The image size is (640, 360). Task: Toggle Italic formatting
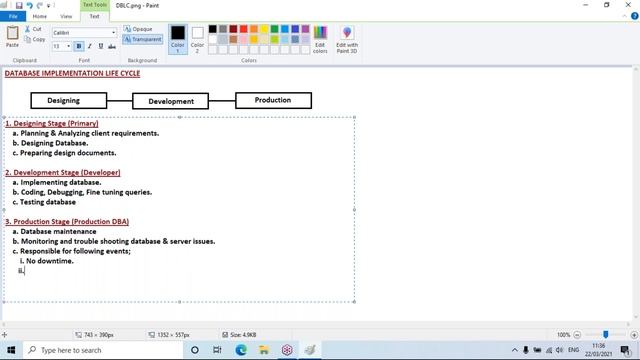90,46
